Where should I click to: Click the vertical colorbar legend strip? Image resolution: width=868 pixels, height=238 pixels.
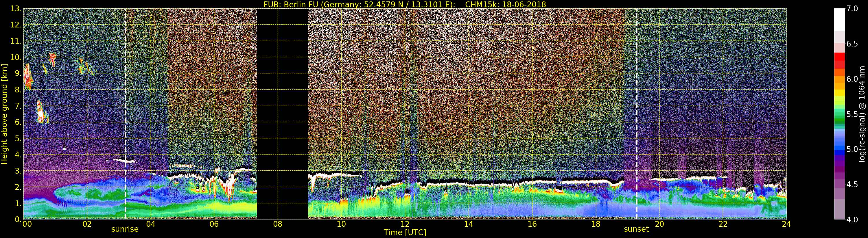839,114
